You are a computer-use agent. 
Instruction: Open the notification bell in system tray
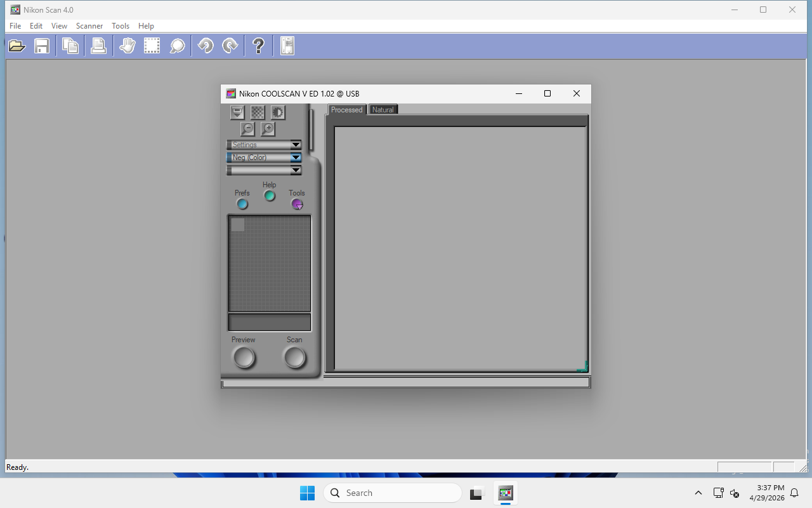point(794,493)
